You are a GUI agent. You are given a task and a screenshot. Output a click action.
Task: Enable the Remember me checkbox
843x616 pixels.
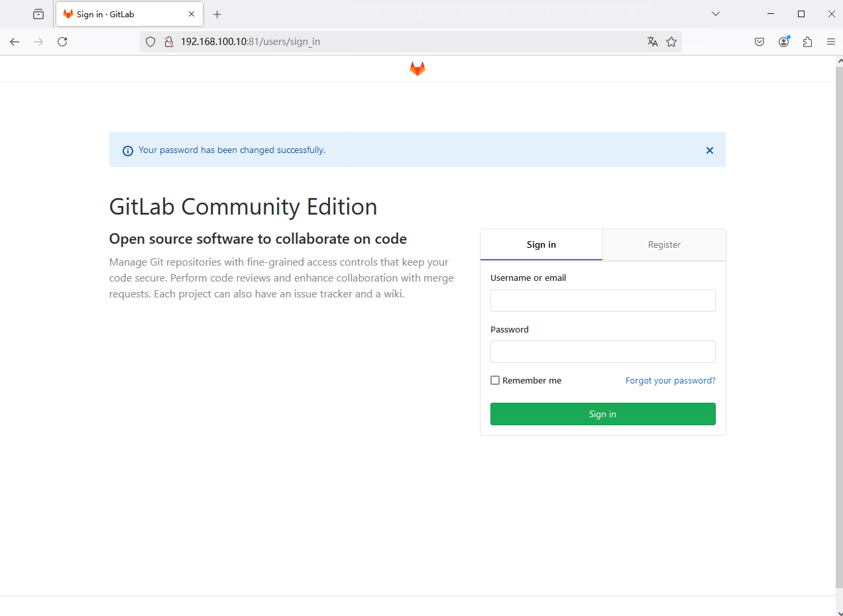495,380
